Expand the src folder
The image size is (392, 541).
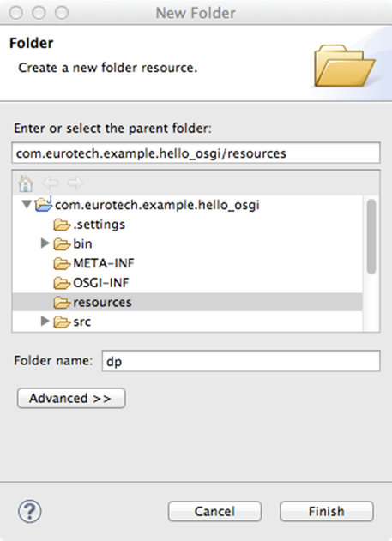coord(45,321)
